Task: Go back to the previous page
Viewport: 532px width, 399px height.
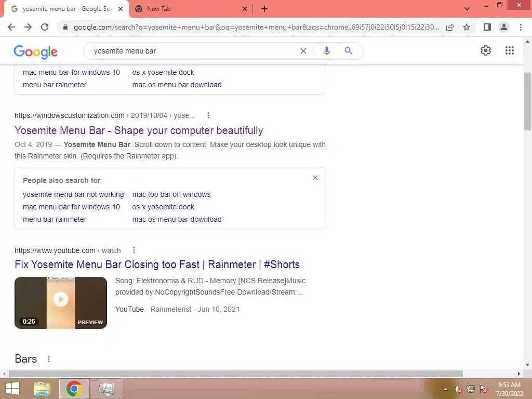Action: tap(11, 27)
